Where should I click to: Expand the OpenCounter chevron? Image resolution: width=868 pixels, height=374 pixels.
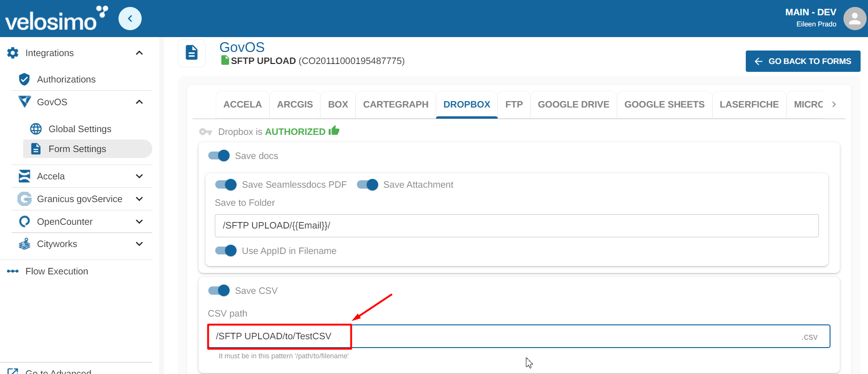[139, 222]
